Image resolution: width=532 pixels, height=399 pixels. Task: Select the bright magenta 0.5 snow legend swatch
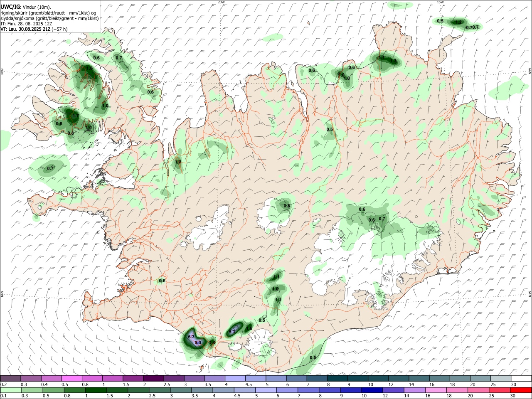71,379
